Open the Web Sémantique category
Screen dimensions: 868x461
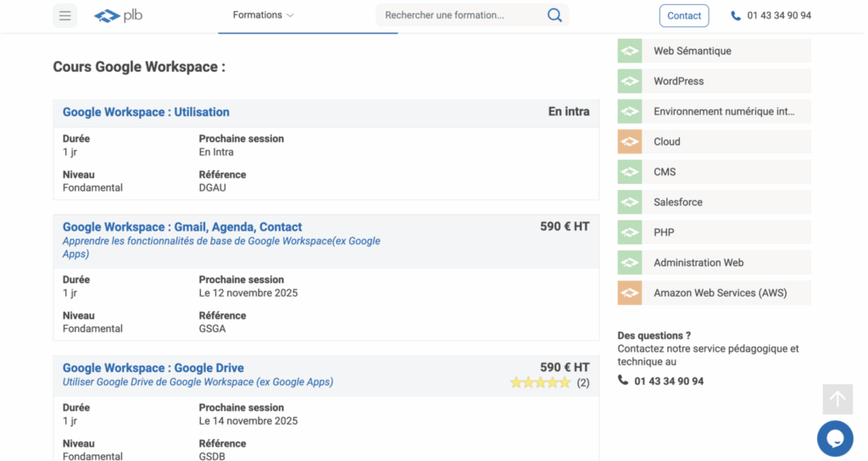point(714,51)
